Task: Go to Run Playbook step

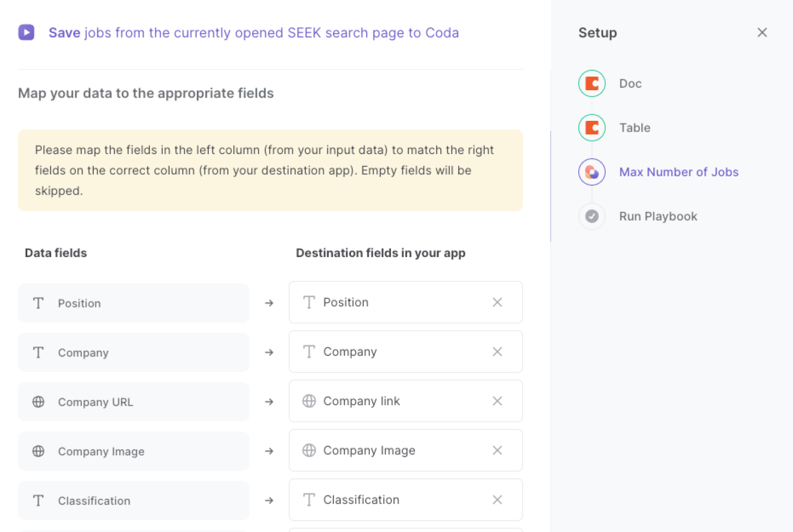Action: pos(658,216)
